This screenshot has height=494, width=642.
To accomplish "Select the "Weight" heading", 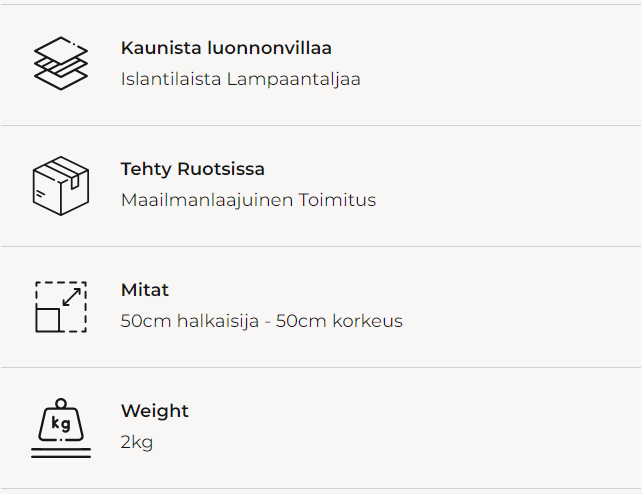I will 155,411.
